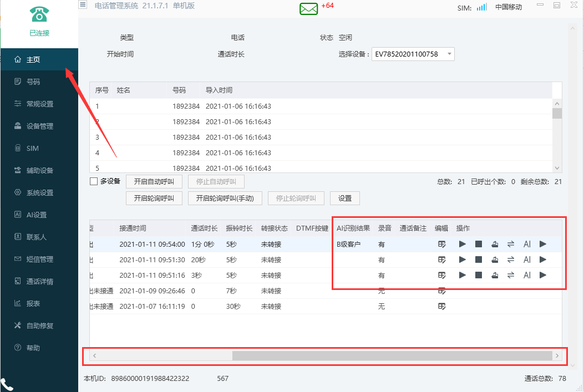Open 系统设置 in the sidebar
Image resolution: width=584 pixels, height=392 pixels.
39,193
